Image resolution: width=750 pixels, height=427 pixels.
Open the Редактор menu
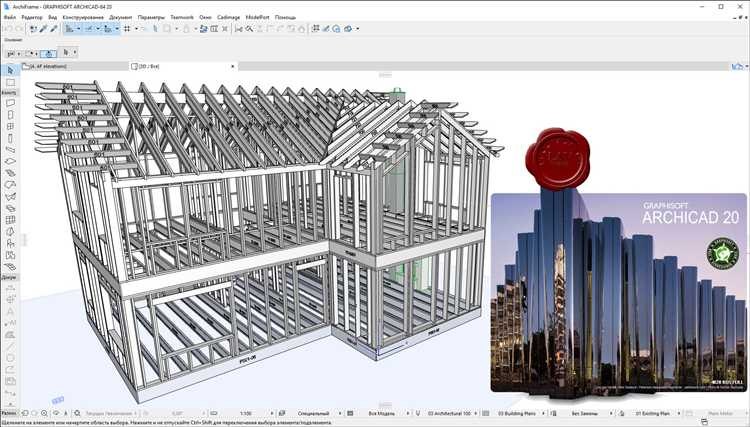click(x=32, y=17)
